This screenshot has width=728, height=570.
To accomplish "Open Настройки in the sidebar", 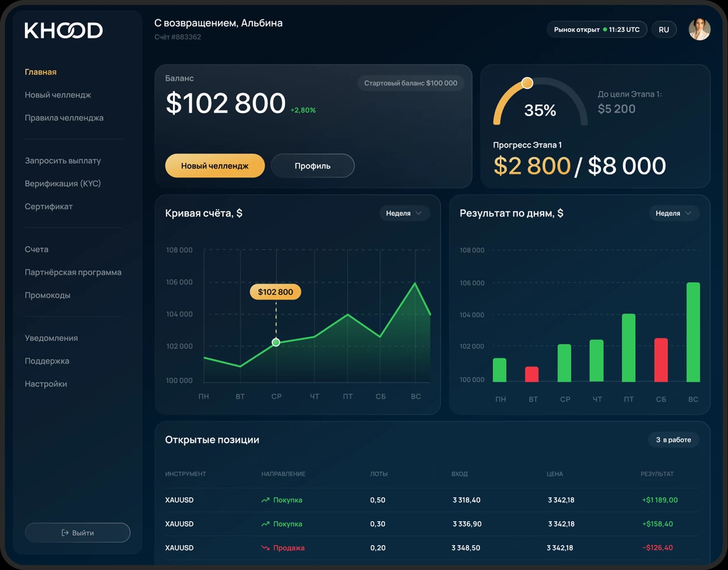I will pos(46,384).
